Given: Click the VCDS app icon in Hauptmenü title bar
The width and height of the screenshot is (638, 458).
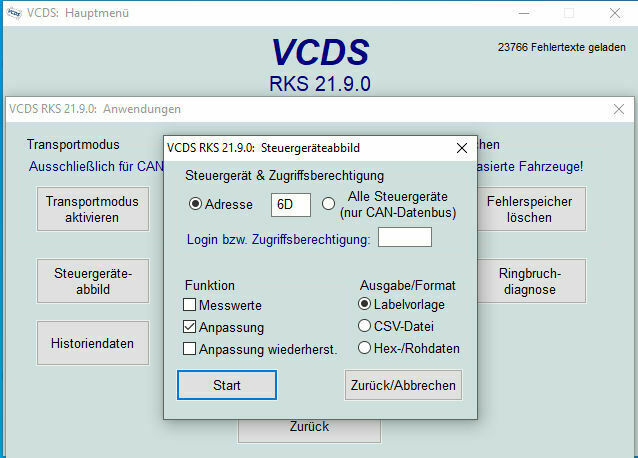Looking at the screenshot, I should pyautogui.click(x=14, y=13).
